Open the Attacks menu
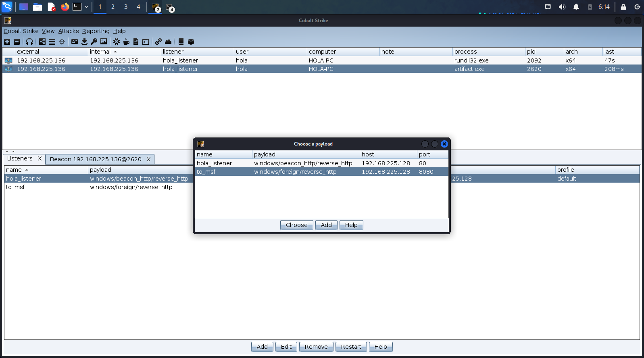 (69, 31)
